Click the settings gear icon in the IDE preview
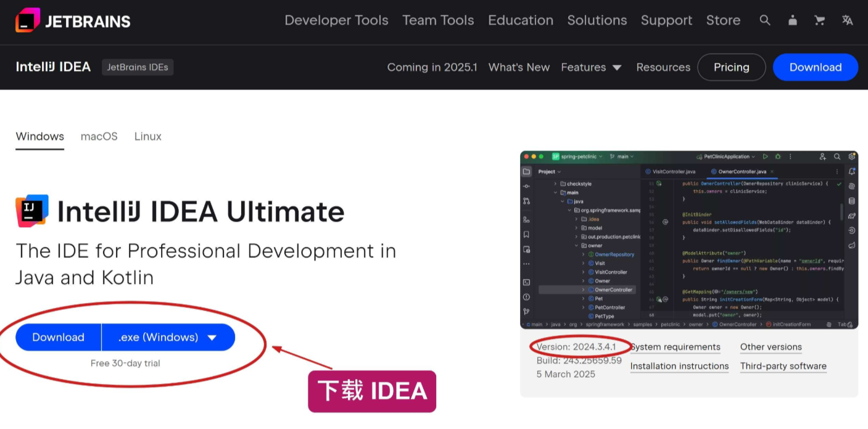This screenshot has height=429, width=868. point(852,157)
